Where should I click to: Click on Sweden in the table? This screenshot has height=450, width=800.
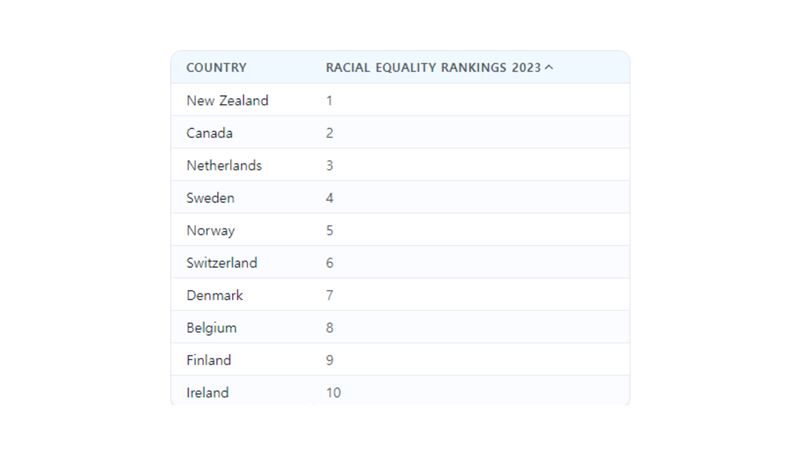pyautogui.click(x=210, y=198)
